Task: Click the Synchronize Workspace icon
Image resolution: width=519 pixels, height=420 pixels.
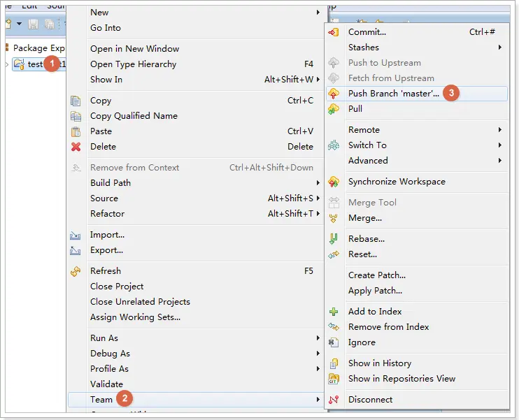Action: pyautogui.click(x=334, y=182)
